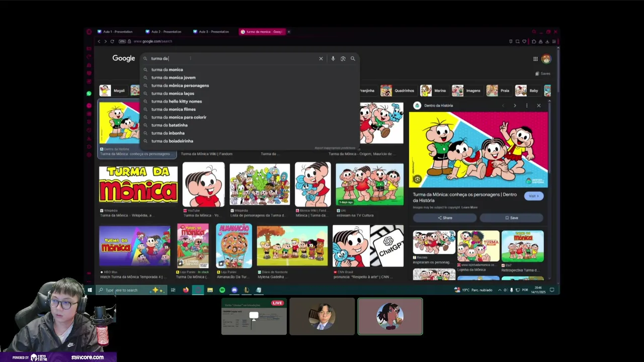Open the Learn More copyright link
Viewport: 644px width, 362px height.
pos(469,207)
